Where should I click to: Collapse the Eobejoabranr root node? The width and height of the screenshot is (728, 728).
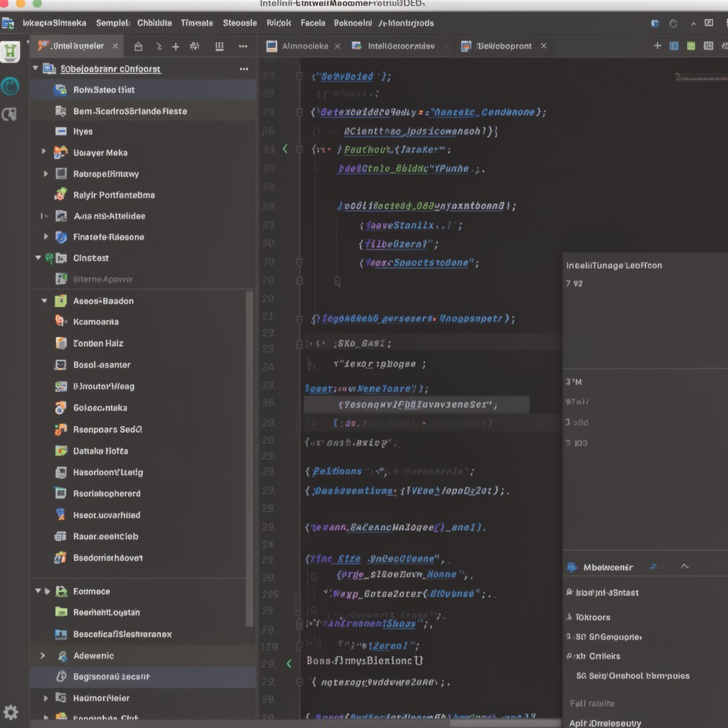tap(36, 68)
